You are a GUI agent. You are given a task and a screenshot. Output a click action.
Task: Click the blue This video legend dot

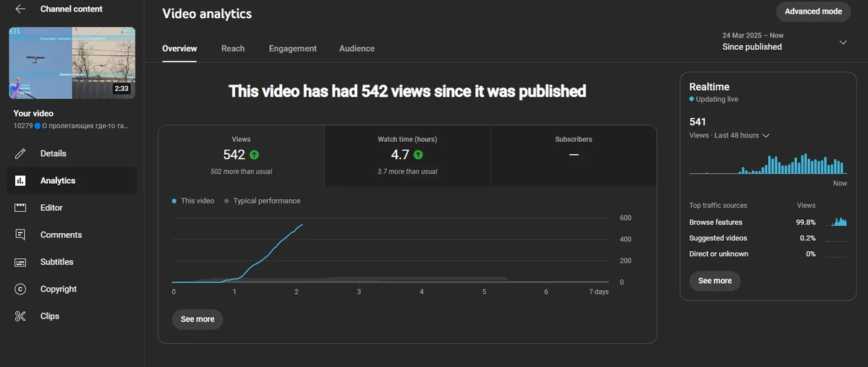click(x=174, y=201)
